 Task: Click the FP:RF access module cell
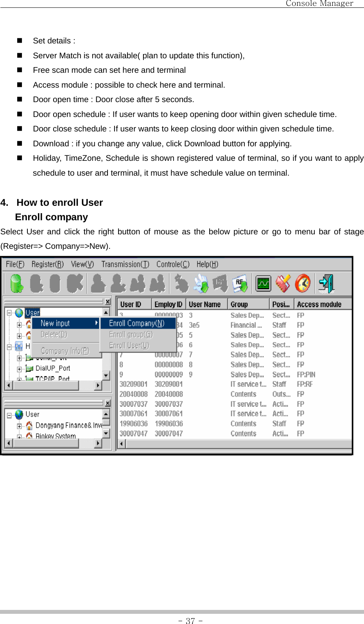tap(305, 384)
